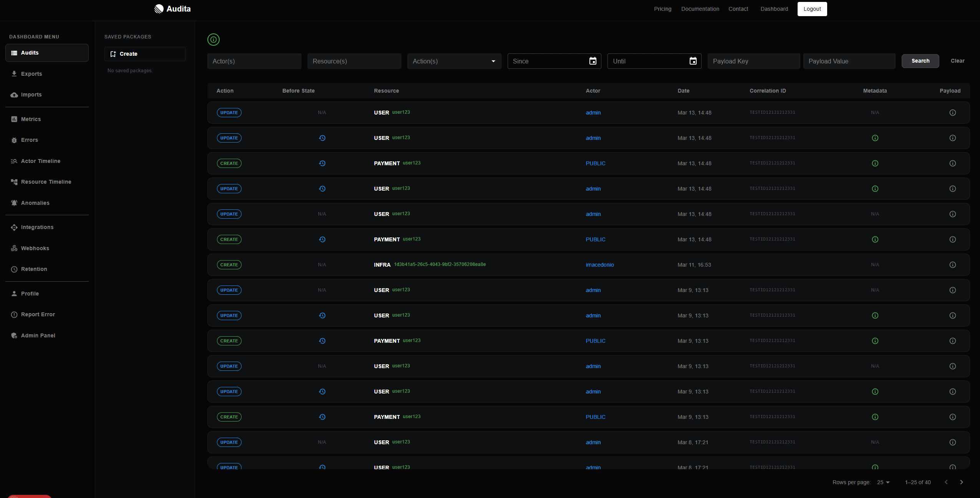The image size is (980, 498).
Task: Change rows per page from 25
Action: pos(883,482)
